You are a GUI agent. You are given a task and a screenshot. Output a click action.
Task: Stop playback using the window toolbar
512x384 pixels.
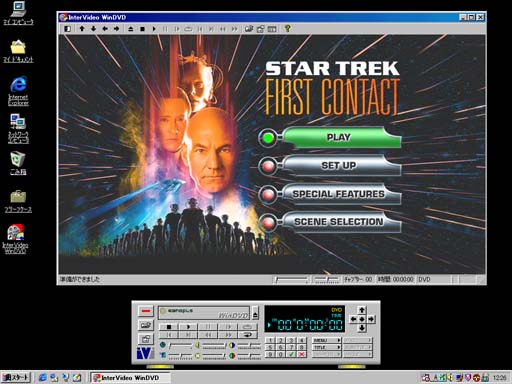click(x=142, y=29)
